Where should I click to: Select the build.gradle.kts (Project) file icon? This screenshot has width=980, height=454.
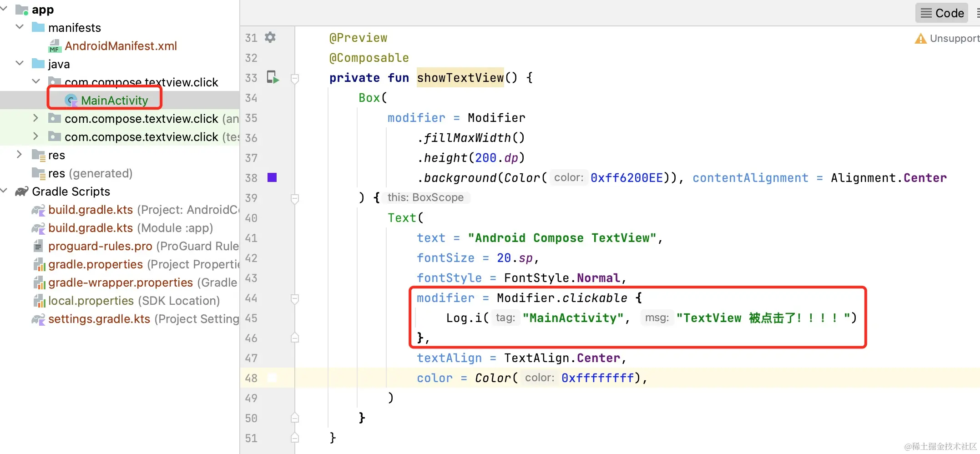tap(39, 210)
